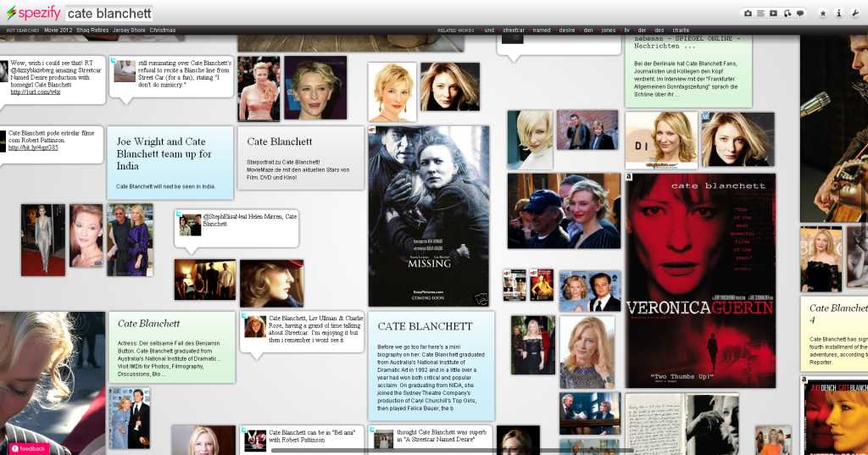
Task: Open favorites with the star icon
Action: click(x=823, y=14)
